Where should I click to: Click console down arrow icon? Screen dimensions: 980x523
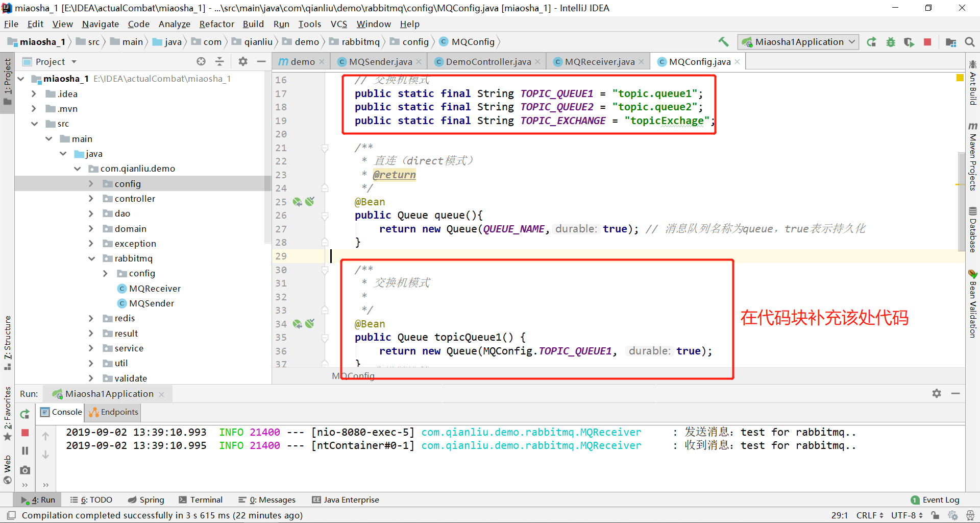click(x=45, y=455)
